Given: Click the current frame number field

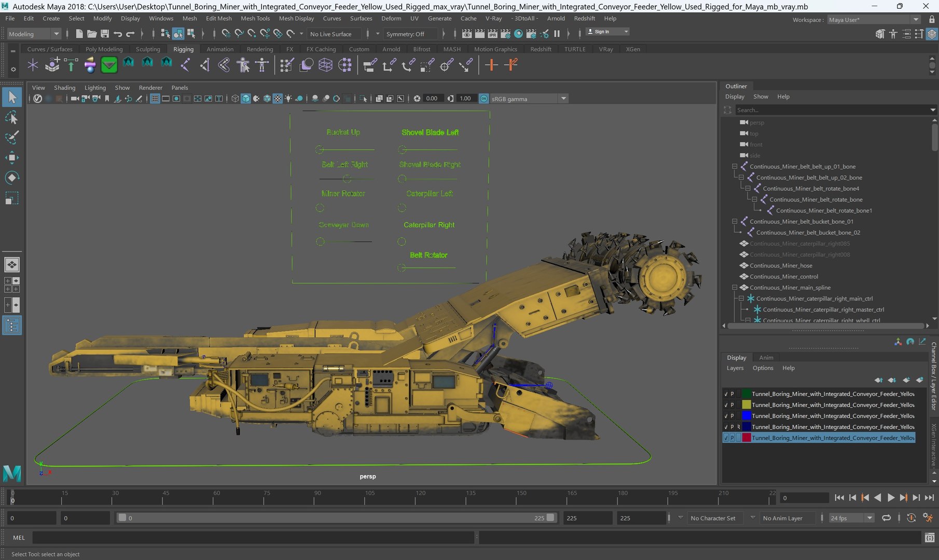Looking at the screenshot, I should point(804,498).
